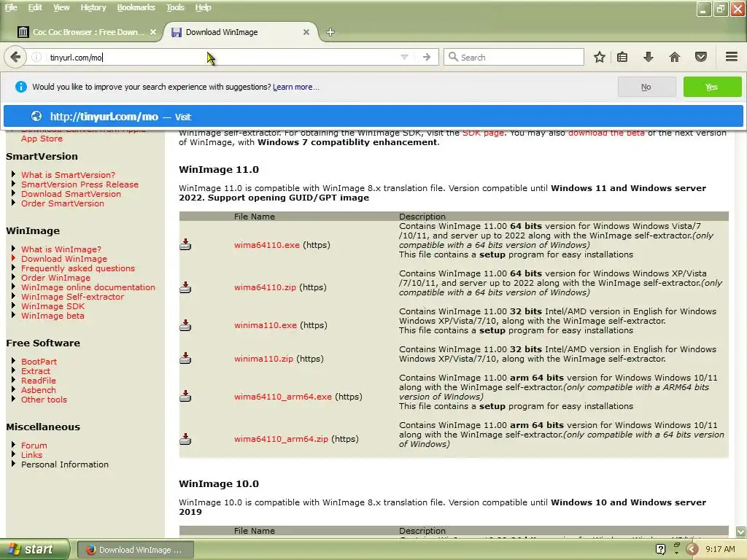The image size is (747, 560).
Task: Click the page scrollbar down arrow
Action: [x=740, y=531]
